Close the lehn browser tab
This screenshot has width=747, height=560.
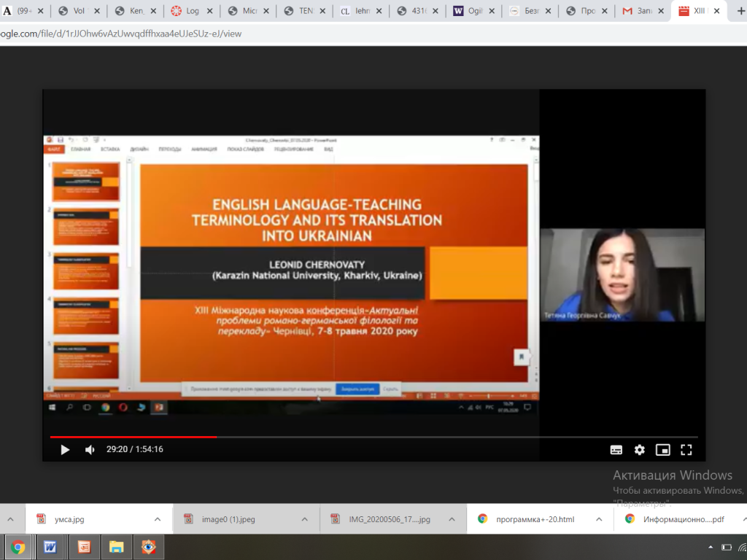379,10
